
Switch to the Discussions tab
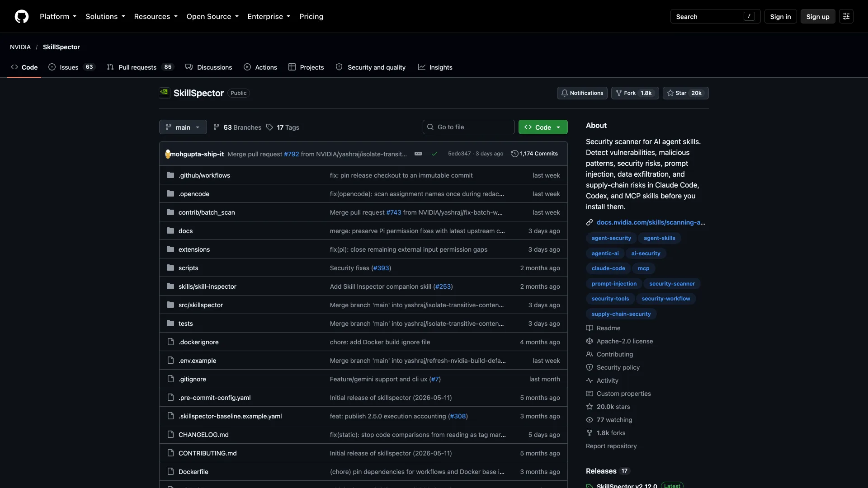(209, 67)
